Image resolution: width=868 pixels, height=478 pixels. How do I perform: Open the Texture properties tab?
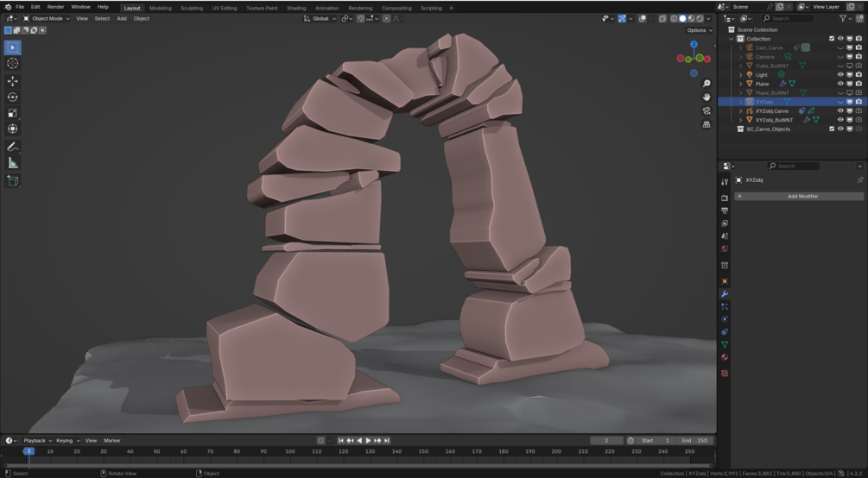[725, 374]
